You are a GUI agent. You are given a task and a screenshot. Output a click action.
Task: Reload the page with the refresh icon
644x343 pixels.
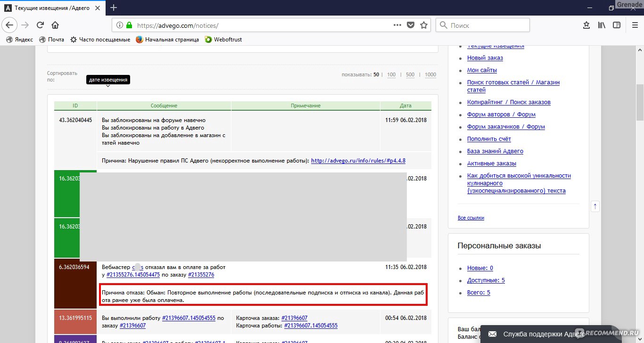(x=40, y=25)
